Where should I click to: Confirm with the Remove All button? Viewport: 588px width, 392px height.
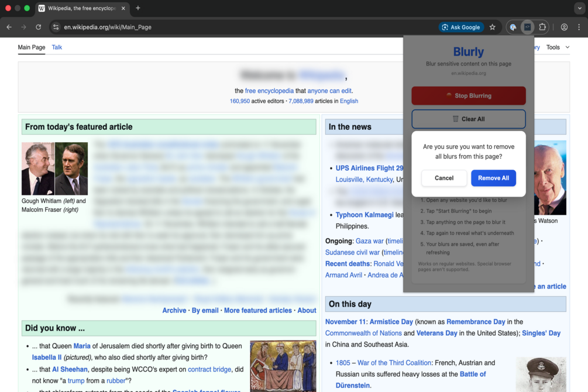(x=493, y=178)
